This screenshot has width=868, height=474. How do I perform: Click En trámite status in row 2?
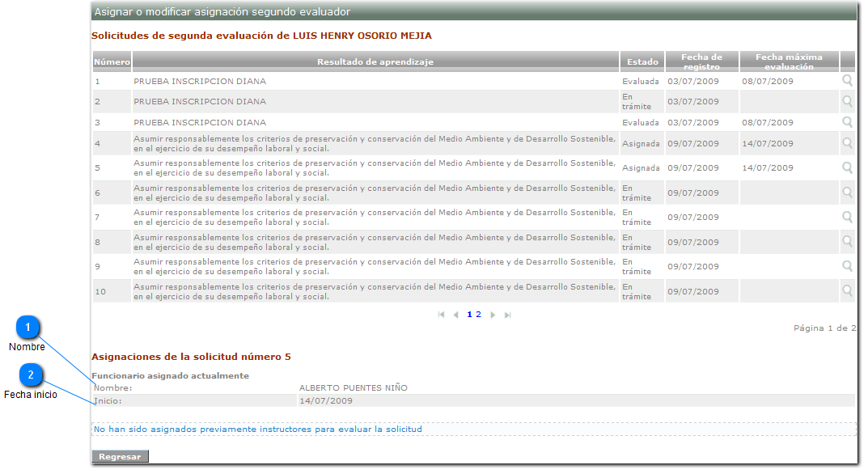point(637,101)
